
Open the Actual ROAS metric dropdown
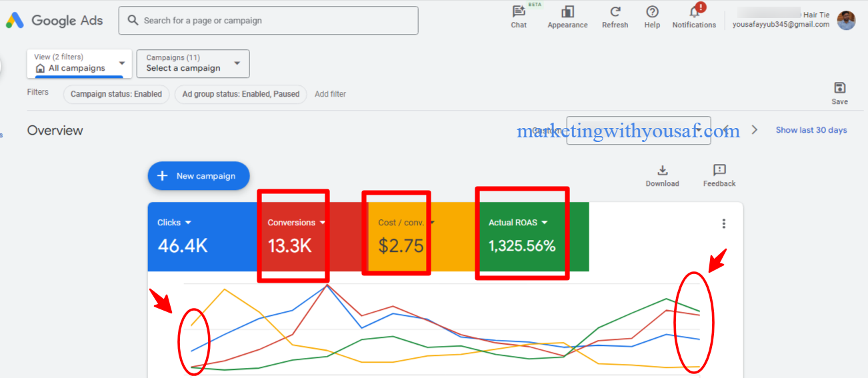tap(545, 223)
